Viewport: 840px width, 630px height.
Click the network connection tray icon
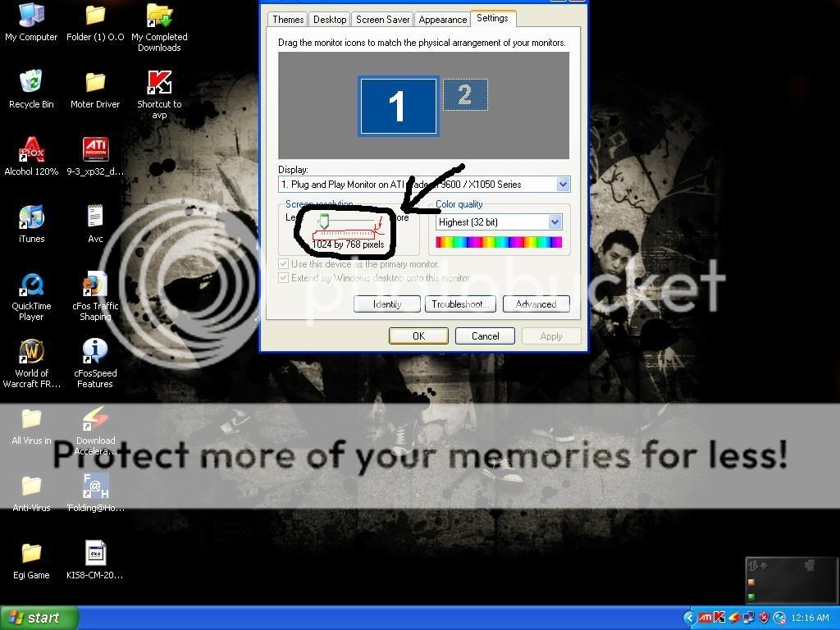[749, 618]
